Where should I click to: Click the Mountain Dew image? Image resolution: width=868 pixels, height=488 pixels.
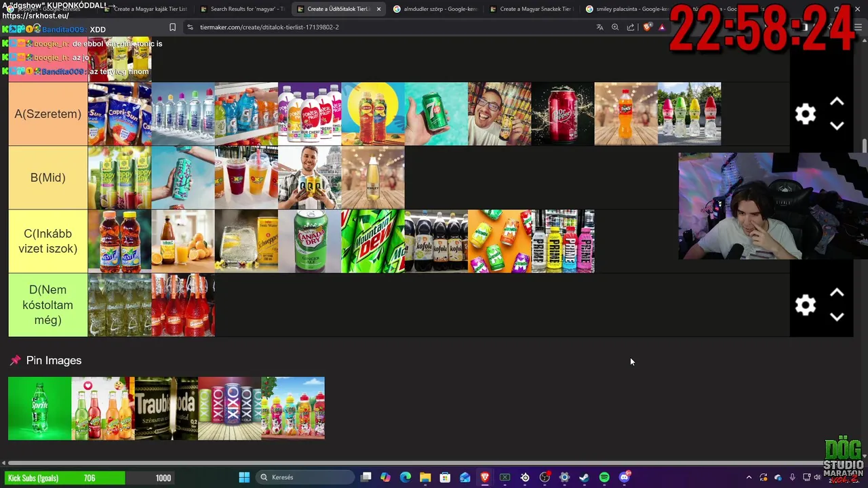pos(373,241)
